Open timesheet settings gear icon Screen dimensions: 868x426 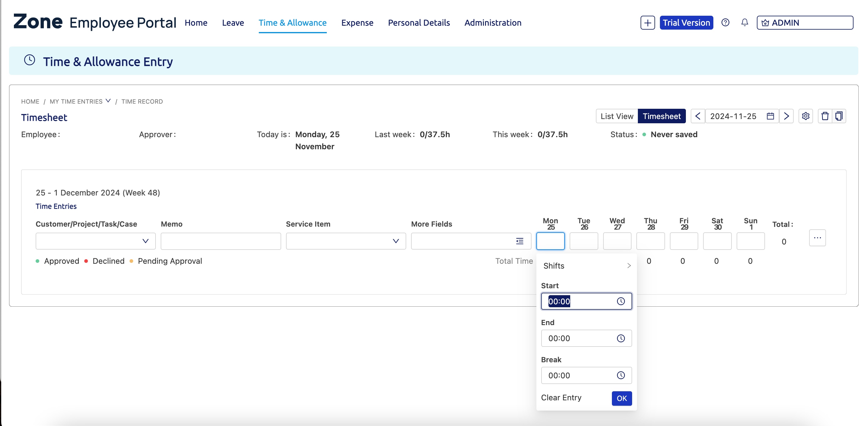(805, 116)
